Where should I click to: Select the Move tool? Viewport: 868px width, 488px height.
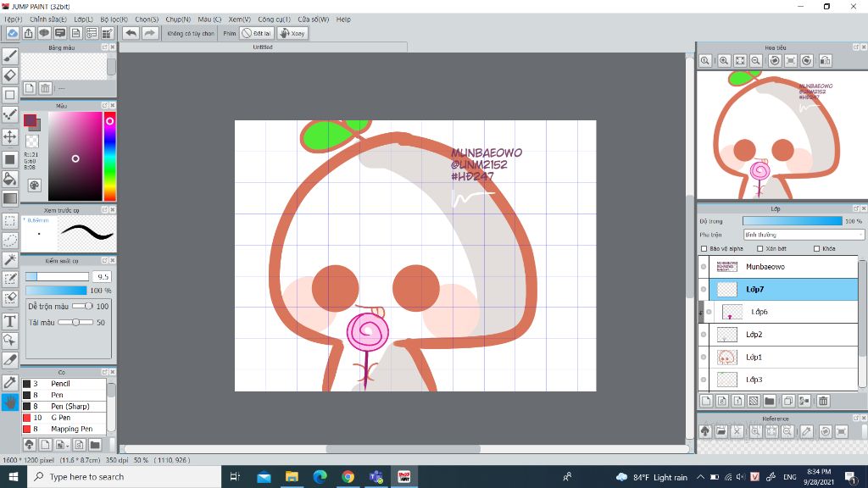[10, 136]
